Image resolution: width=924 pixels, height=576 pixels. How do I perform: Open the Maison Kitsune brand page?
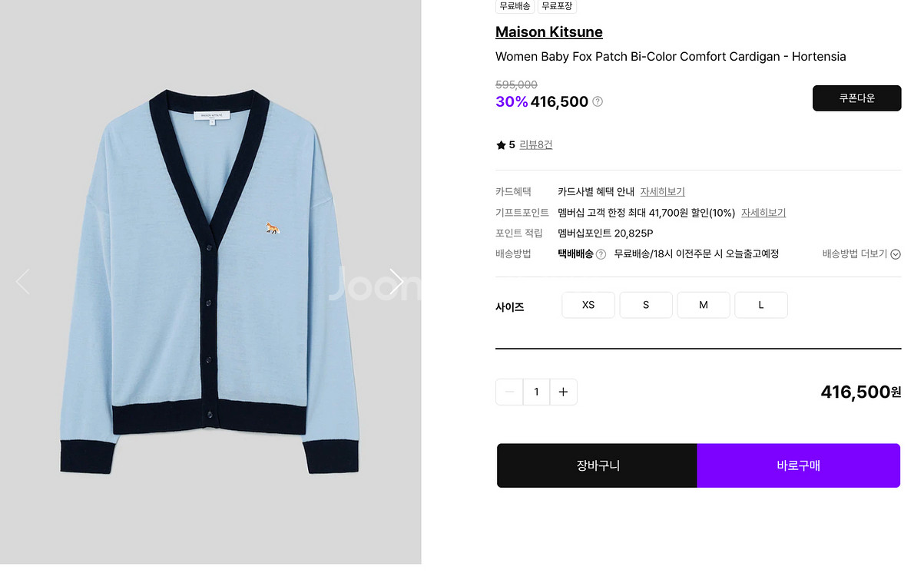tap(548, 32)
